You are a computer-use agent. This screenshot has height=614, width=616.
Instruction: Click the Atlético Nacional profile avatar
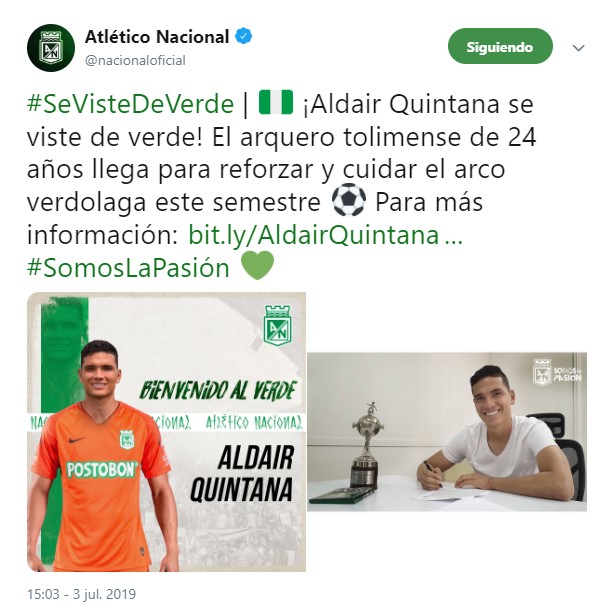pyautogui.click(x=51, y=48)
